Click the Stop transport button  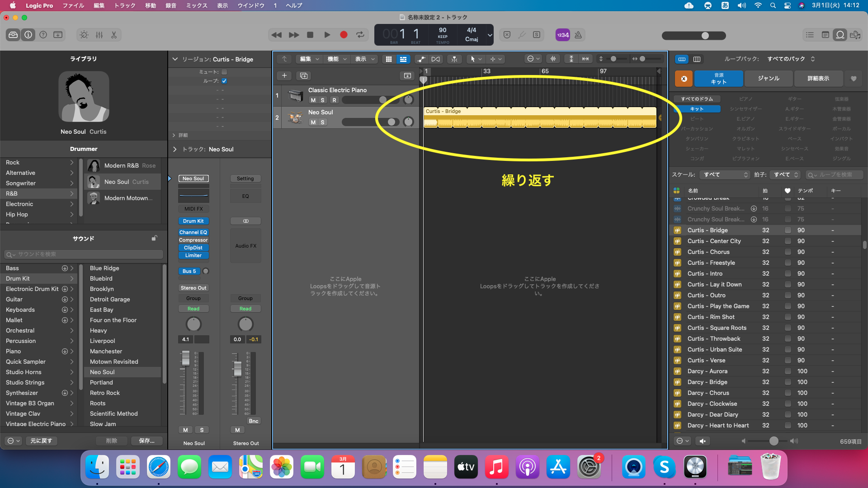coord(310,35)
